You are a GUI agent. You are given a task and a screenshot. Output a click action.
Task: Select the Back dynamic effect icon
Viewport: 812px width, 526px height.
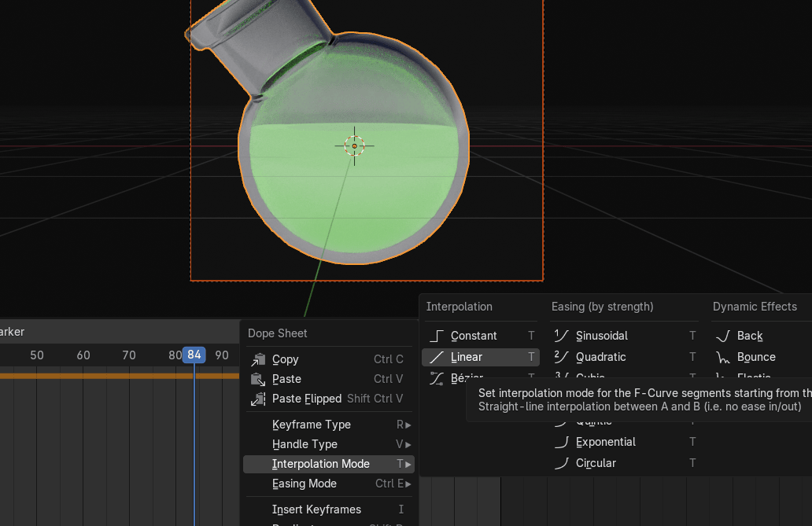pos(723,336)
